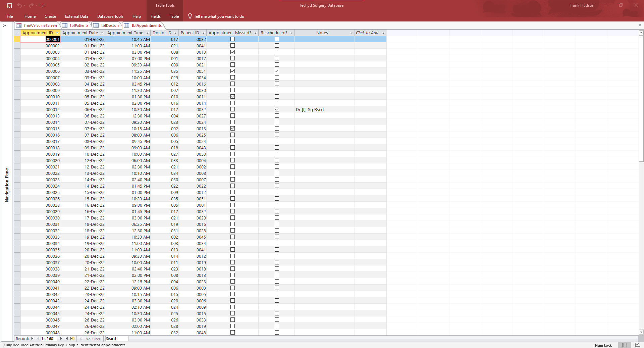Viewport: 644px width, 348px height.
Task: Create a new record via the navigation bar icon
Action: pyautogui.click(x=71, y=339)
